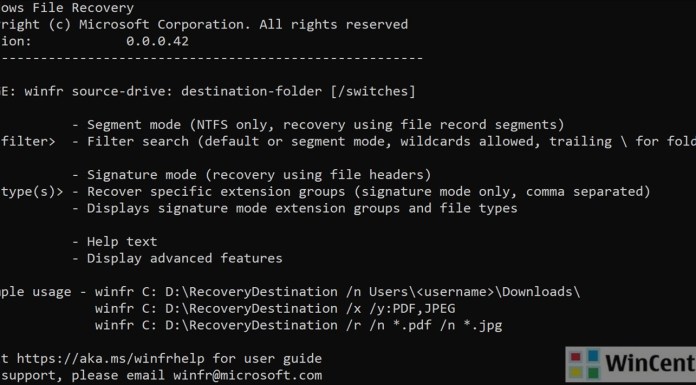Click the WinCentral watermark text
Screen dimensions: 696x385
[650, 363]
